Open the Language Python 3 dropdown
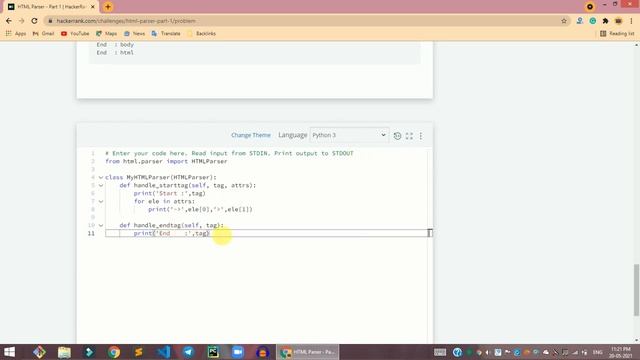 tap(349, 135)
